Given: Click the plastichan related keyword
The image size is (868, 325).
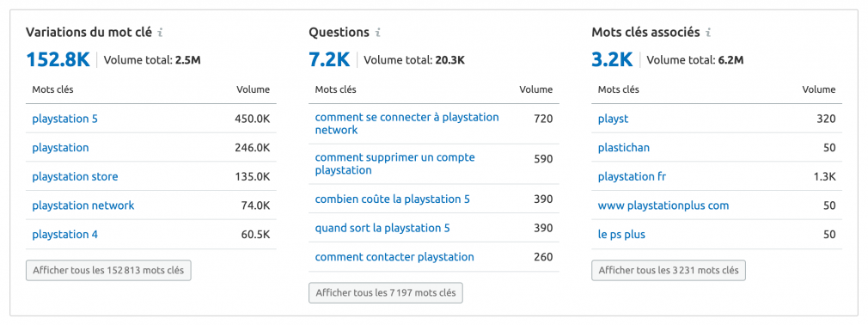Looking at the screenshot, I should [x=624, y=147].
